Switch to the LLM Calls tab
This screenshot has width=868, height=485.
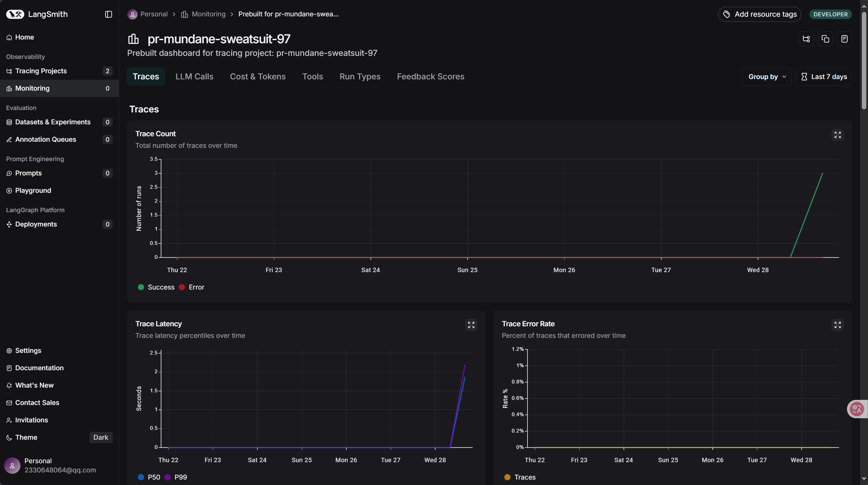click(x=194, y=77)
